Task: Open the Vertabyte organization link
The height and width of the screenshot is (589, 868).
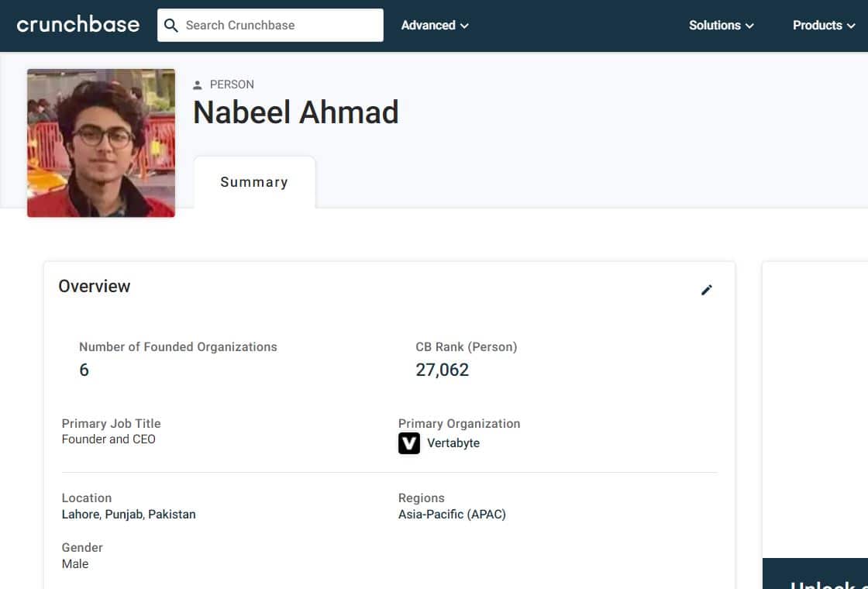Action: click(x=453, y=443)
